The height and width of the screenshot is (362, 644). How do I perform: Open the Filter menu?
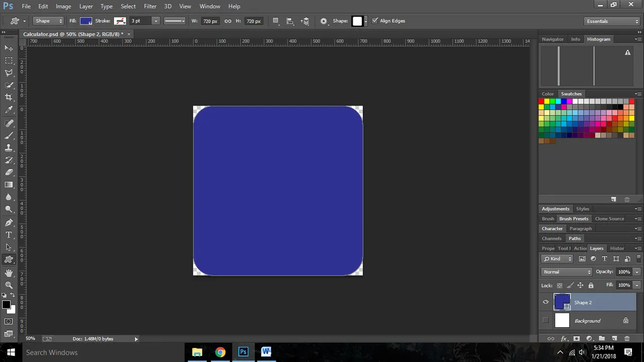click(150, 6)
